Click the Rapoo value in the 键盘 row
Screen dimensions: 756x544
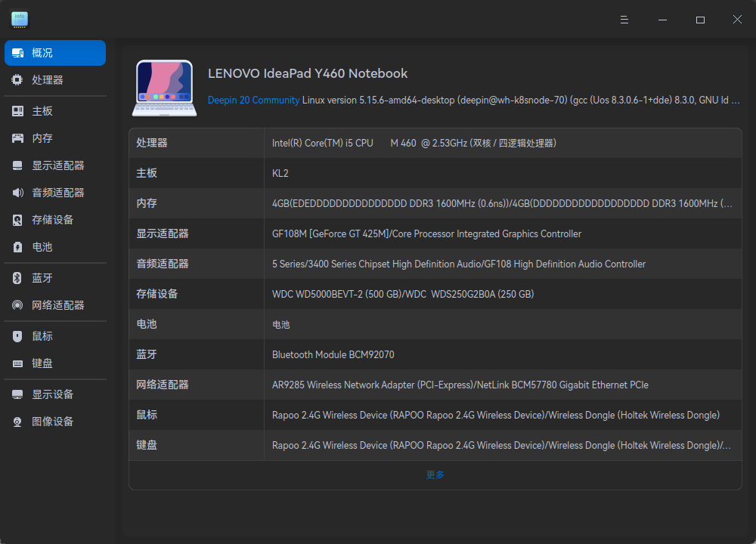[x=501, y=446]
